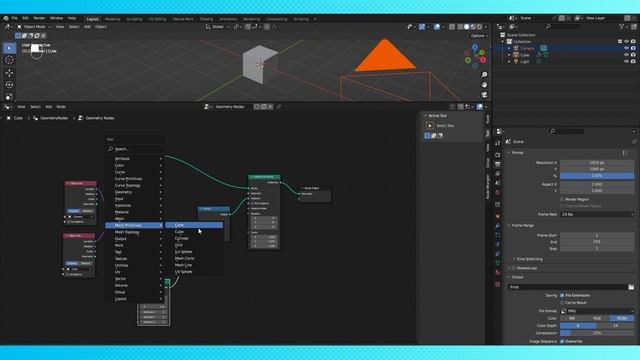The width and height of the screenshot is (640, 360).
Task: Click the Format panel presets icon
Action: 624,153
